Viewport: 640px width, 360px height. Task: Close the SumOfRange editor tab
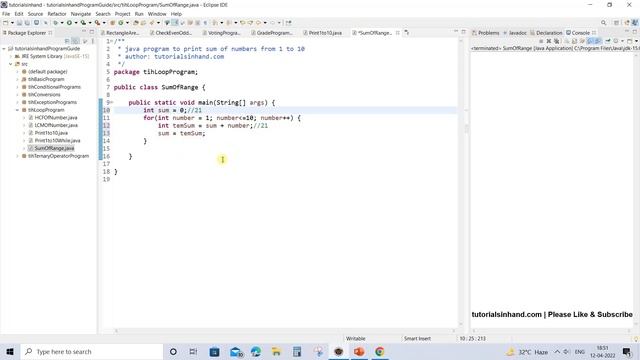tap(397, 33)
